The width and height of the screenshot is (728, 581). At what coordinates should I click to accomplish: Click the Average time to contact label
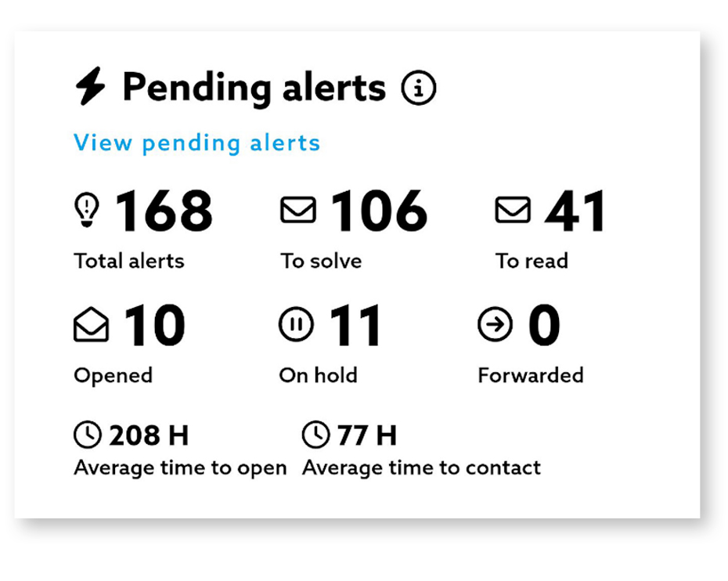[x=421, y=468]
